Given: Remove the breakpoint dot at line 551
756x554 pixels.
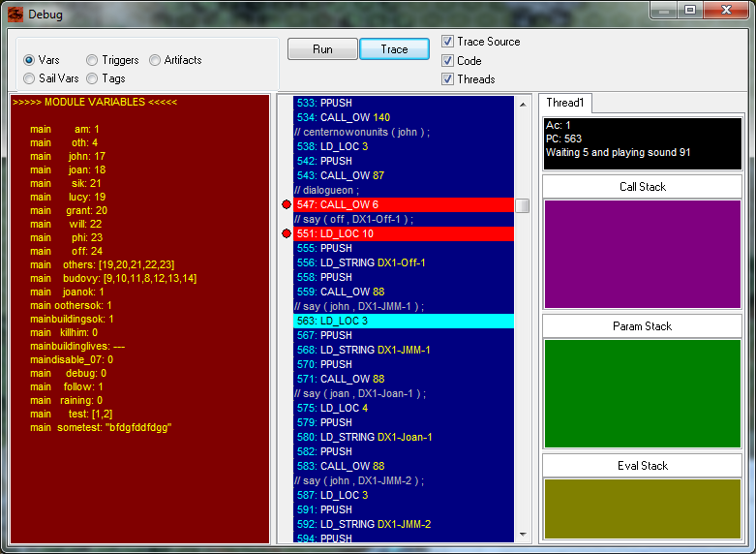Looking at the screenshot, I should [287, 233].
